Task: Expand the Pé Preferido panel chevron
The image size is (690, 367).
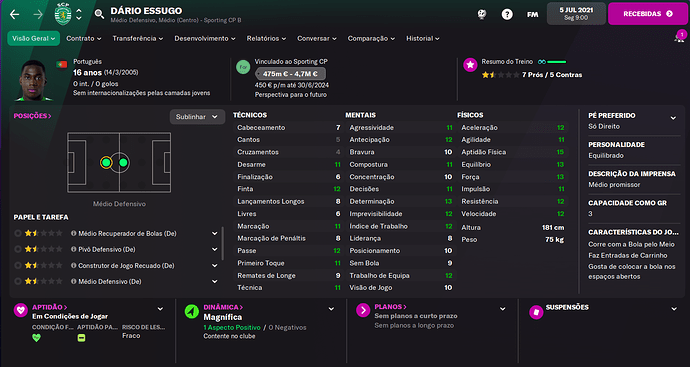Action: [x=673, y=118]
